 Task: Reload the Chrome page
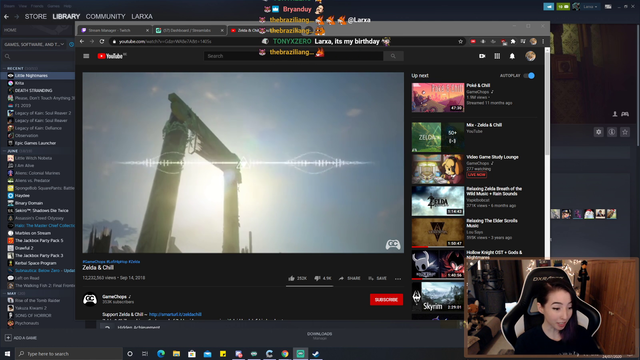[x=102, y=41]
